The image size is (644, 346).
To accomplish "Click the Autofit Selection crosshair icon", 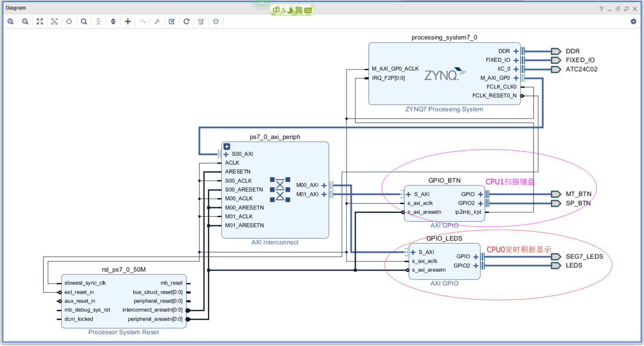I will click(x=69, y=21).
